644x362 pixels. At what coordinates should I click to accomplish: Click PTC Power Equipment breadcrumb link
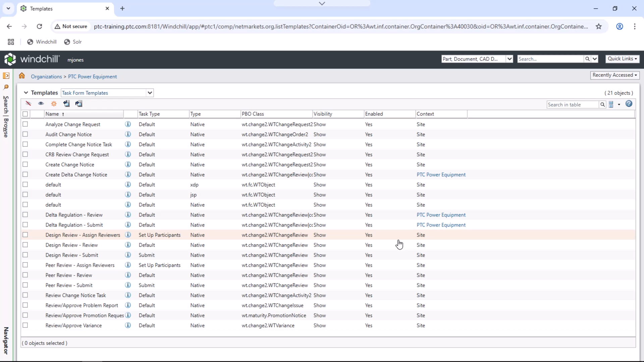(x=92, y=76)
